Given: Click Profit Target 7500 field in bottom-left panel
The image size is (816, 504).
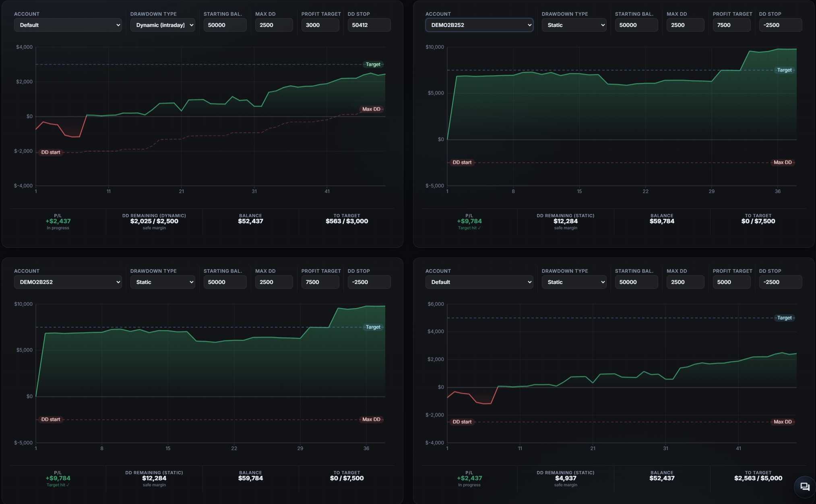Looking at the screenshot, I should pos(320,282).
